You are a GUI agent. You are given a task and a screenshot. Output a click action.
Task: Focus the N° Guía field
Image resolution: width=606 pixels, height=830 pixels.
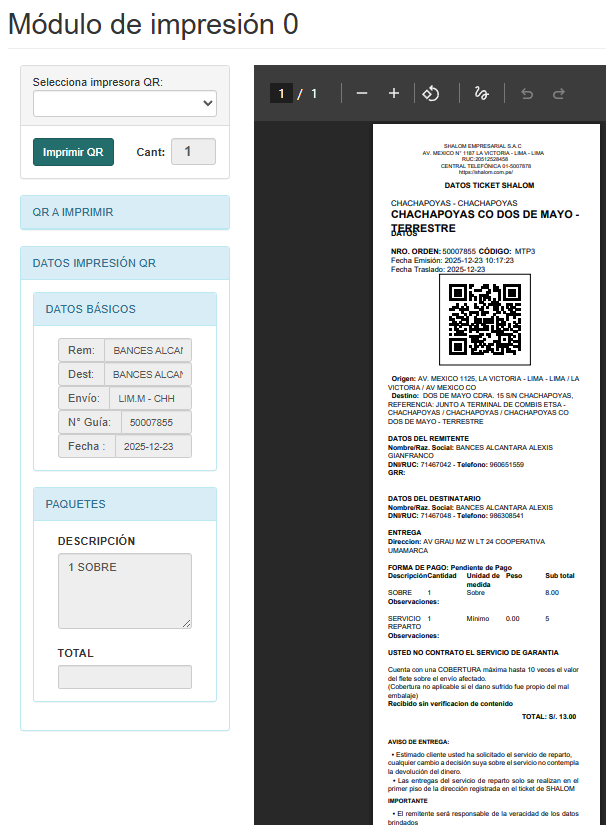tap(151, 422)
